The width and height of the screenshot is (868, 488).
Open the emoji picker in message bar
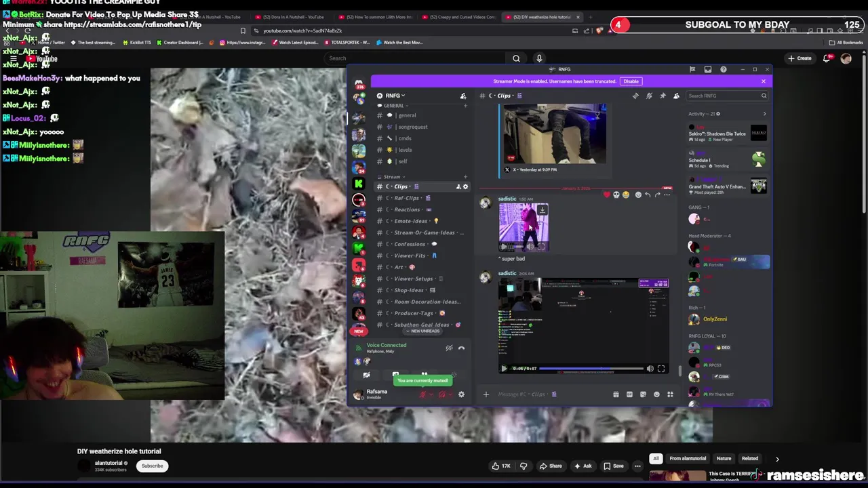656,394
